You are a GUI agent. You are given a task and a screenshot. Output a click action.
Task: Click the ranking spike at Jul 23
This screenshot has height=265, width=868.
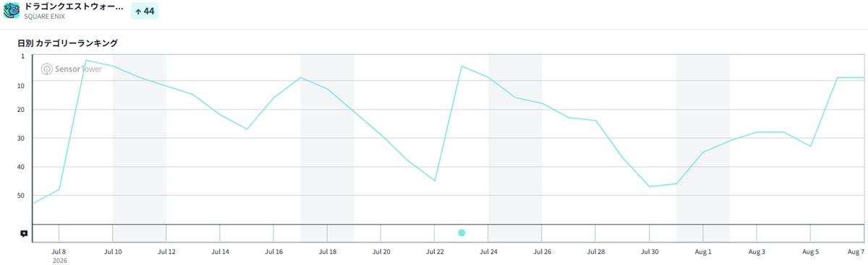[461, 66]
